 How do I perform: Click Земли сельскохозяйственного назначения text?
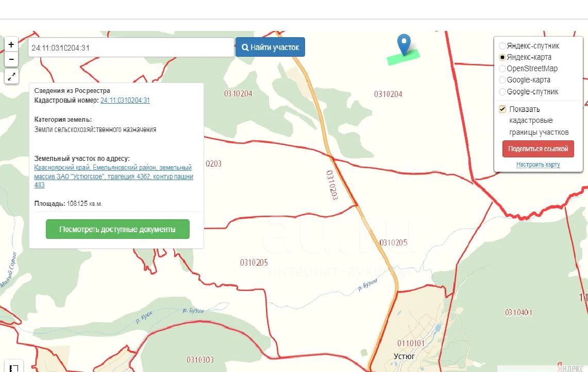tap(95, 130)
